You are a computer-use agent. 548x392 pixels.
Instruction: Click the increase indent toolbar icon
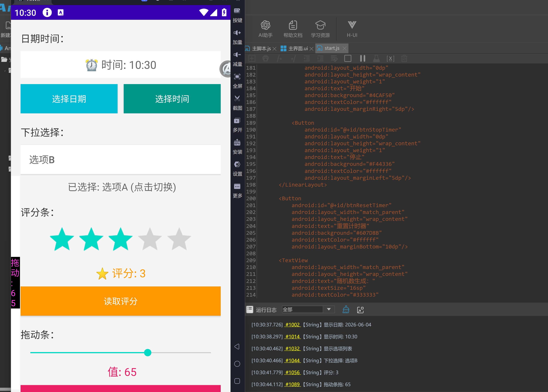[320, 58]
